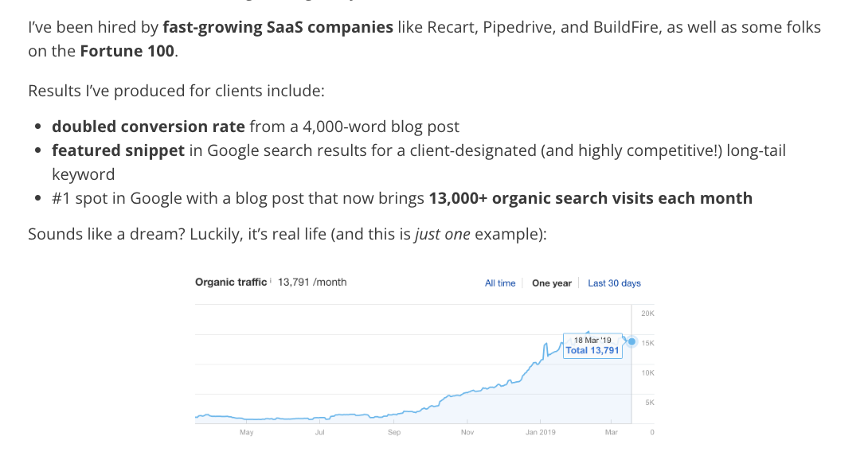This screenshot has width=868, height=456.
Task: Click the info icon beside Organic traffic
Action: (271, 281)
